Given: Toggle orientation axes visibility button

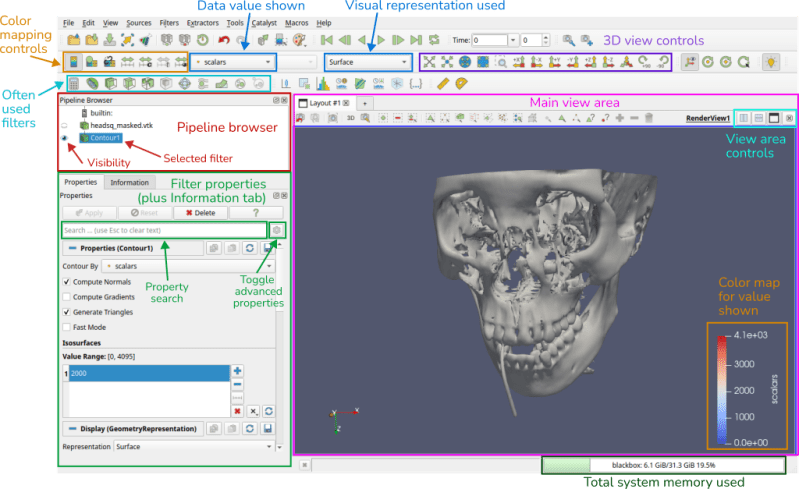Looking at the screenshot, I should click(x=689, y=62).
